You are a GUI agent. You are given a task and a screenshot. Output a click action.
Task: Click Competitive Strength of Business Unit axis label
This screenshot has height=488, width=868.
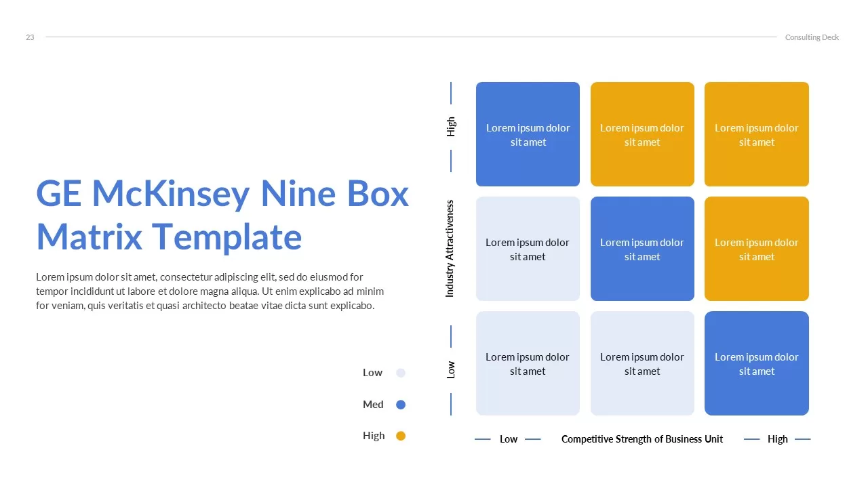tap(642, 439)
